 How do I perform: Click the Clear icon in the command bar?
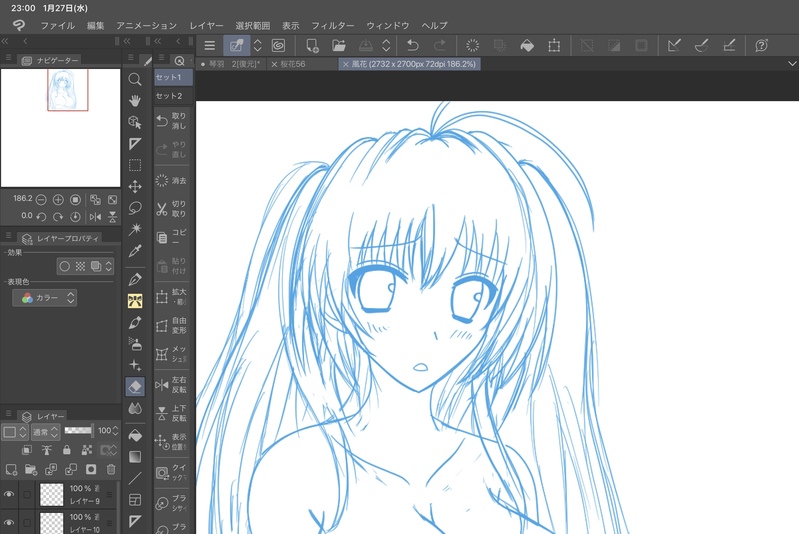click(x=472, y=45)
